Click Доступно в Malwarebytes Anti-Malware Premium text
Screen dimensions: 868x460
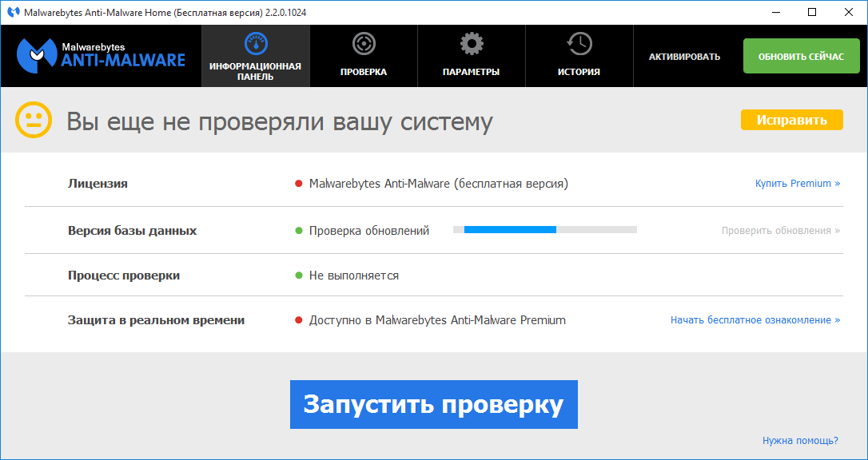click(437, 320)
